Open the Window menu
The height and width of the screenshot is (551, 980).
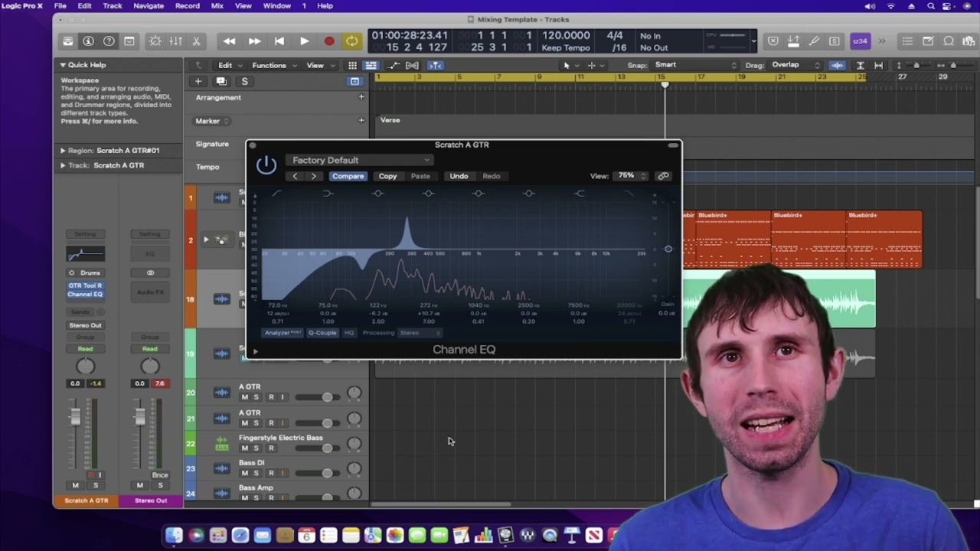(x=277, y=6)
